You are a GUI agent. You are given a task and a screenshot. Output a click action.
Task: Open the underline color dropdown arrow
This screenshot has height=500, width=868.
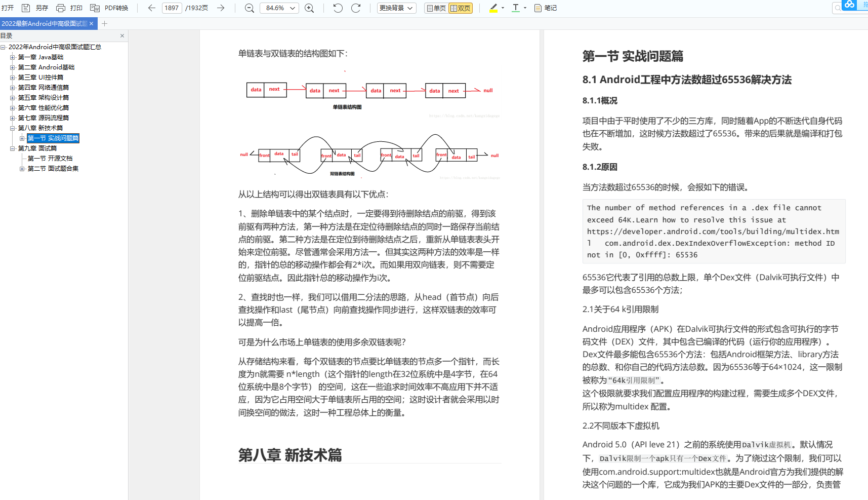point(525,8)
